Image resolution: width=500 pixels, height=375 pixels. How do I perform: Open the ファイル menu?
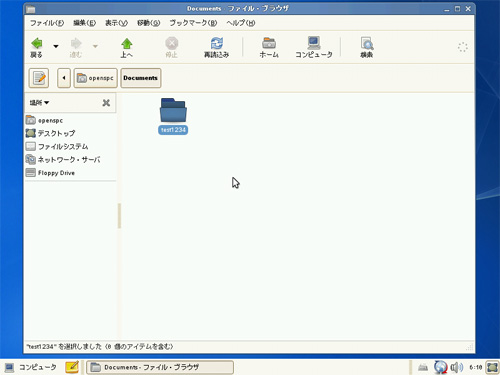point(47,23)
